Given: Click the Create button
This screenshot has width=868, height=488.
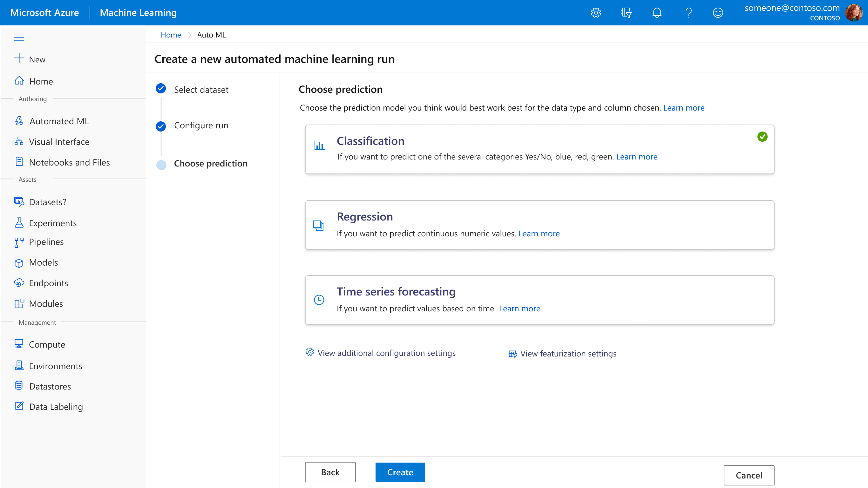Looking at the screenshot, I should click(400, 472).
